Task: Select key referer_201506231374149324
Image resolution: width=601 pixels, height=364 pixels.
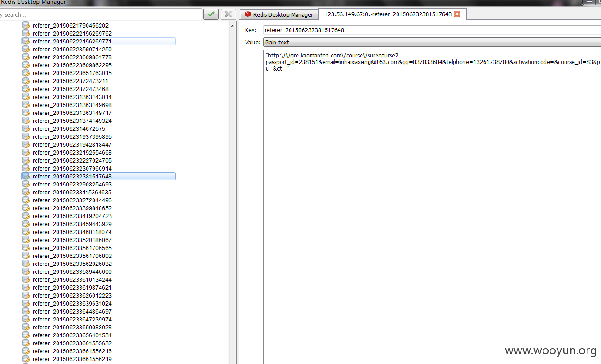Action: click(x=72, y=121)
